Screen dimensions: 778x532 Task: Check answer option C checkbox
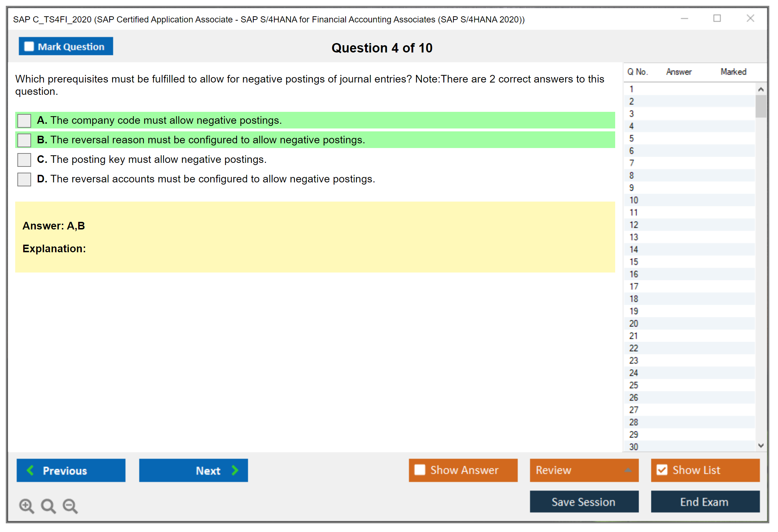click(24, 160)
